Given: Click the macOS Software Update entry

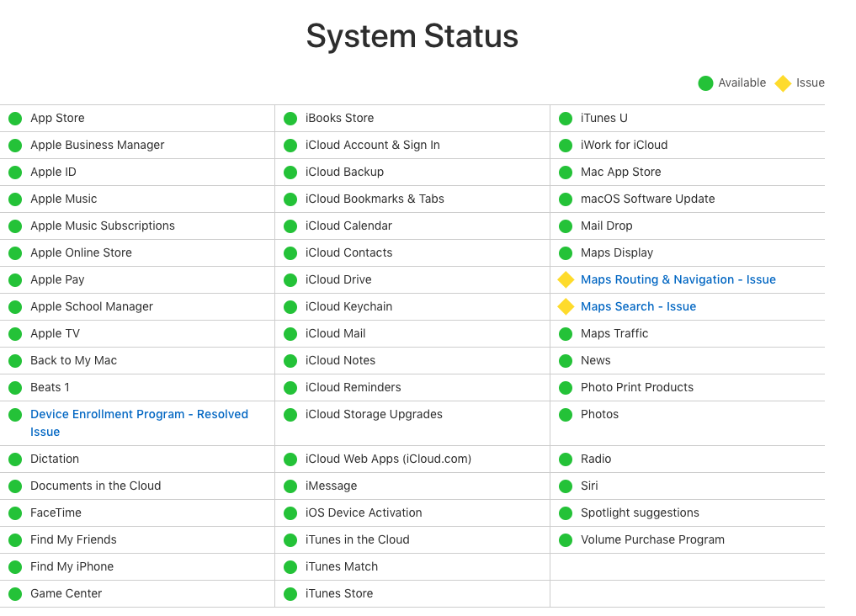Looking at the screenshot, I should pos(647,199).
